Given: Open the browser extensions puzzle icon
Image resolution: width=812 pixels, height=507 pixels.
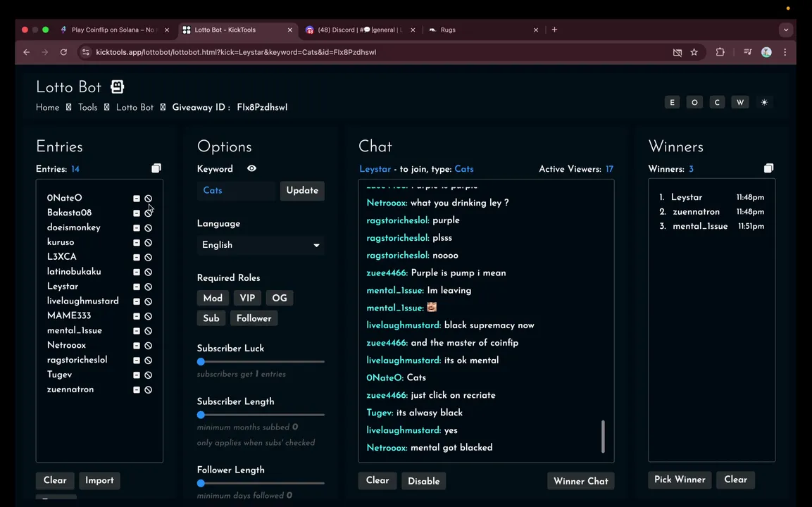Looking at the screenshot, I should 720,52.
